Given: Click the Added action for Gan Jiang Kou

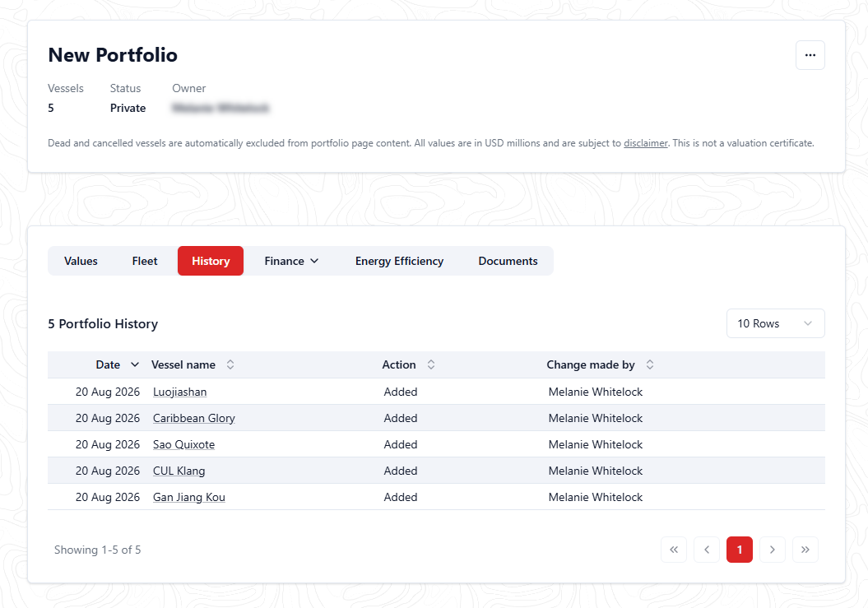Looking at the screenshot, I should [400, 497].
